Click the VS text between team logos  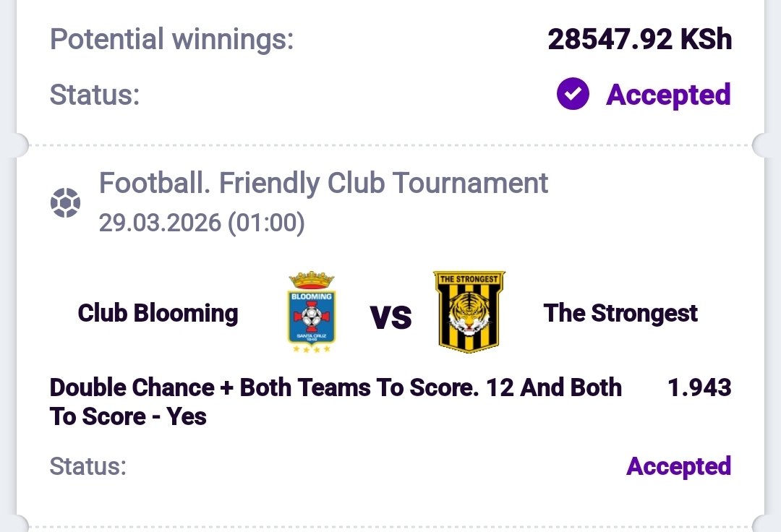coord(390,317)
